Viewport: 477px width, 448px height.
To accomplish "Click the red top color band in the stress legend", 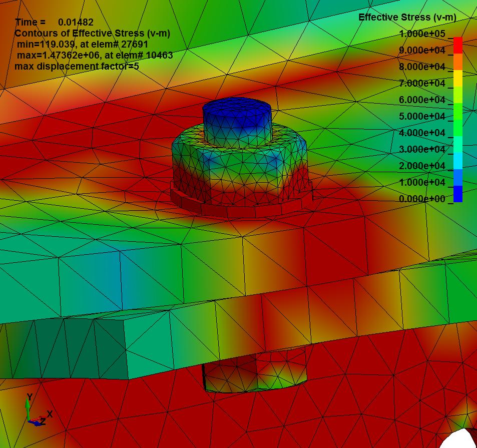I will [458, 45].
